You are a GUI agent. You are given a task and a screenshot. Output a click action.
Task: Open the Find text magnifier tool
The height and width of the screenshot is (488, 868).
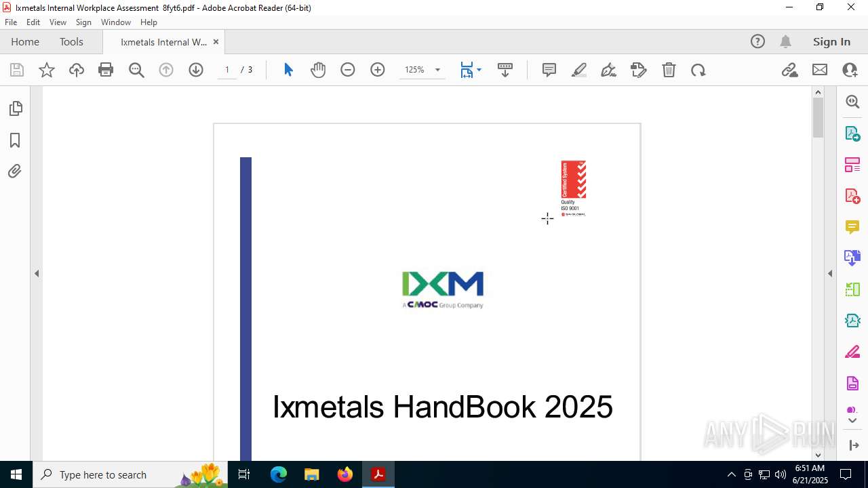tap(136, 70)
